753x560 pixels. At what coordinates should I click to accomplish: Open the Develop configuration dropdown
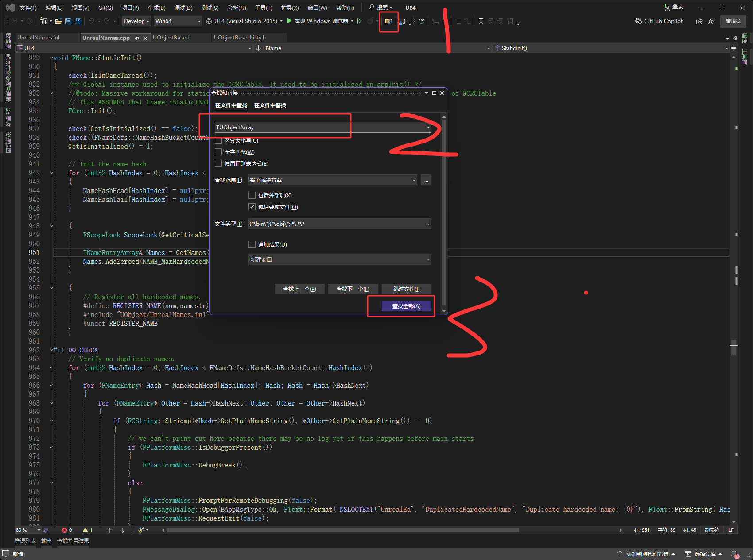(x=136, y=21)
